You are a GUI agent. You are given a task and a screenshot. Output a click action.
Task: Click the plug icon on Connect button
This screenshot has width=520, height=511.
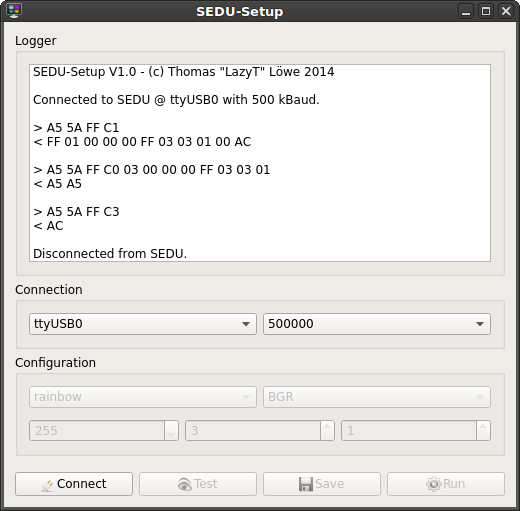48,485
